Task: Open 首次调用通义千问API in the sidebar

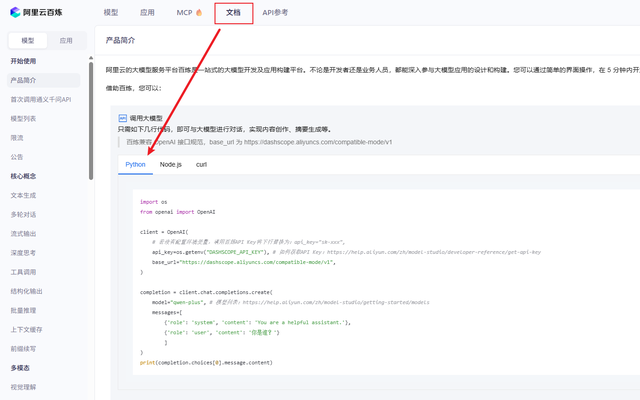Action: pos(41,100)
